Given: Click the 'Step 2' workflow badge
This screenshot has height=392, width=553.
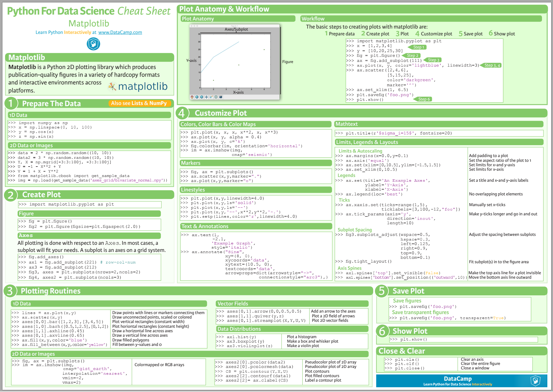Looking at the screenshot, I should (411, 55).
